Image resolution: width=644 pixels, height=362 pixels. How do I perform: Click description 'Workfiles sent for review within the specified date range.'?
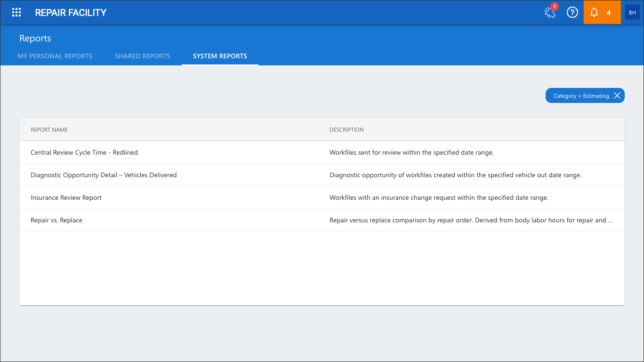point(411,152)
